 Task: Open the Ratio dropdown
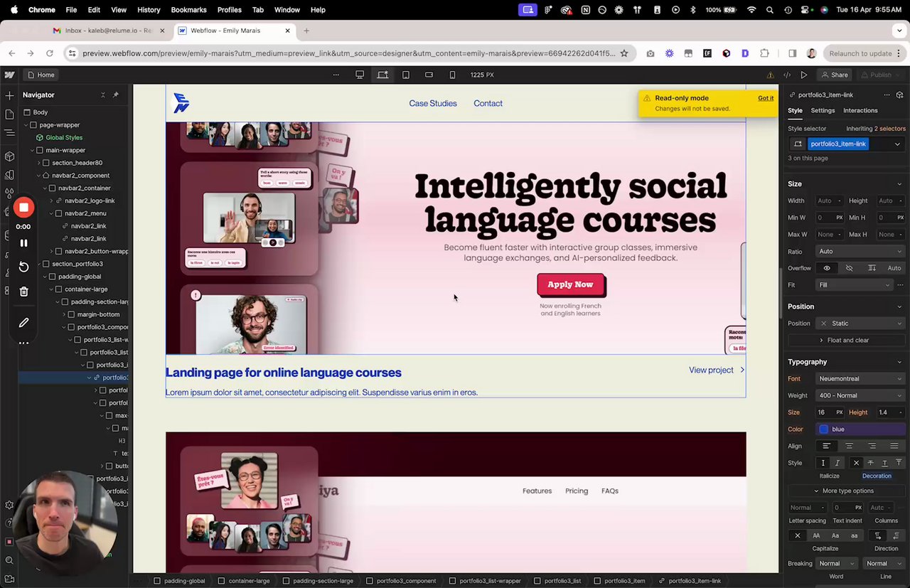tap(860, 251)
